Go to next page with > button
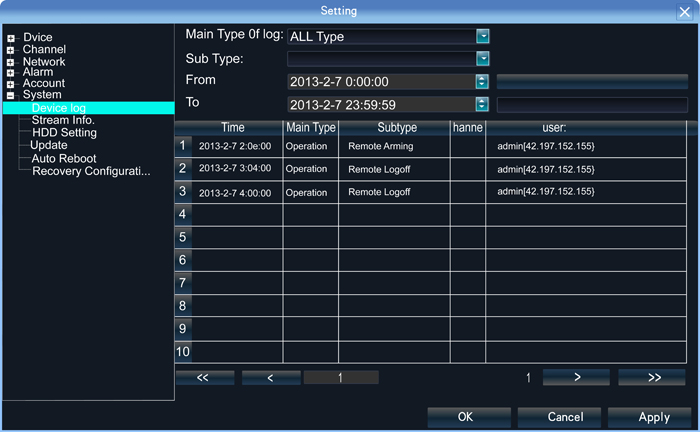The width and height of the screenshot is (700, 432). pyautogui.click(x=576, y=377)
